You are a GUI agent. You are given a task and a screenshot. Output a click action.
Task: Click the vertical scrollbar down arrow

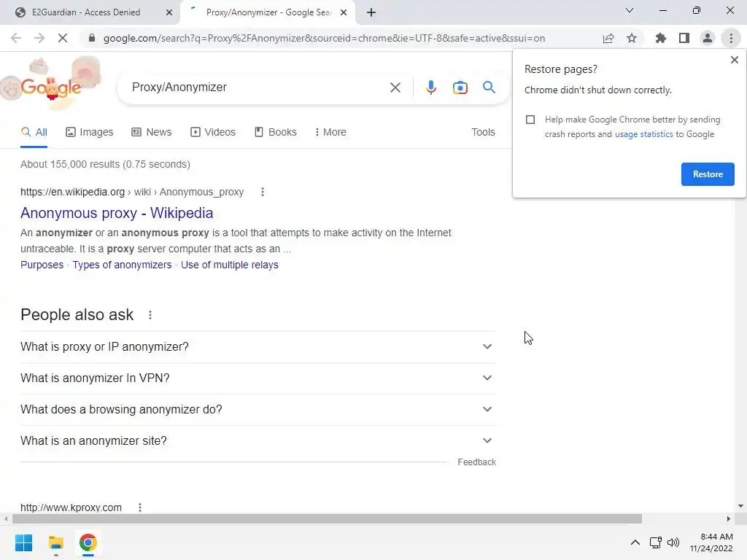(740, 506)
